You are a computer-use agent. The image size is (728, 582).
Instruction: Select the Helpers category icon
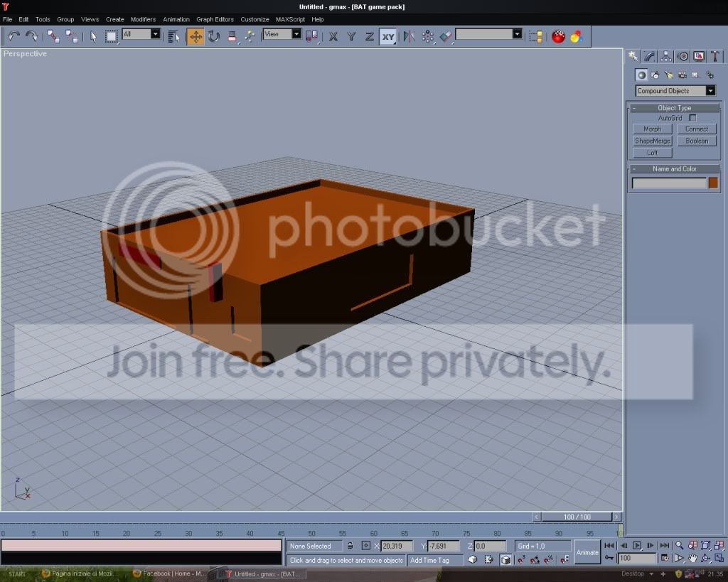click(695, 75)
